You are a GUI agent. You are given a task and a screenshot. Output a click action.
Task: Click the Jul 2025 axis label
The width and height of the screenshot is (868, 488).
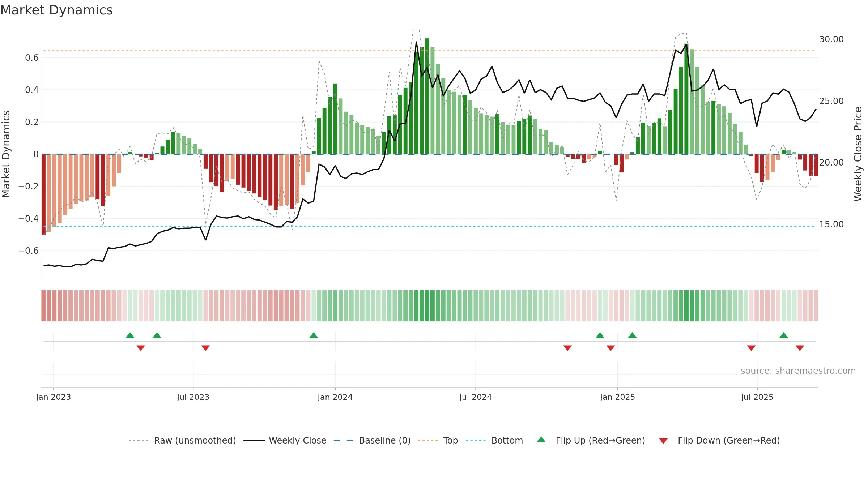[x=757, y=397]
